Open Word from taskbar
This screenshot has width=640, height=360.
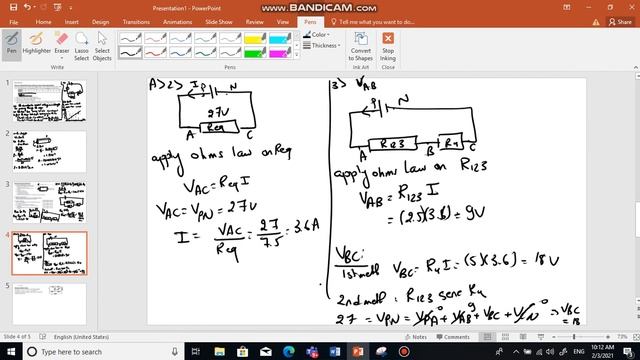click(335, 351)
